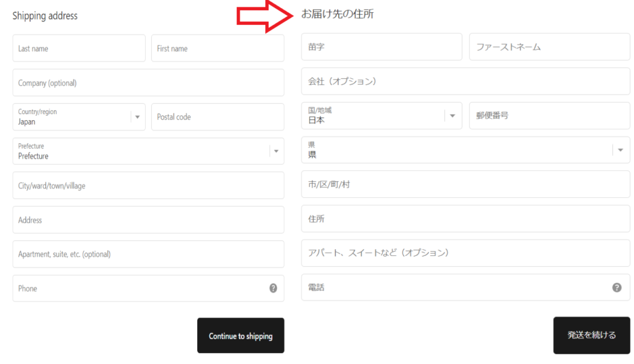The image size is (634, 364).
Task: Open the 国/地域 日本 dropdown
Action: (381, 115)
